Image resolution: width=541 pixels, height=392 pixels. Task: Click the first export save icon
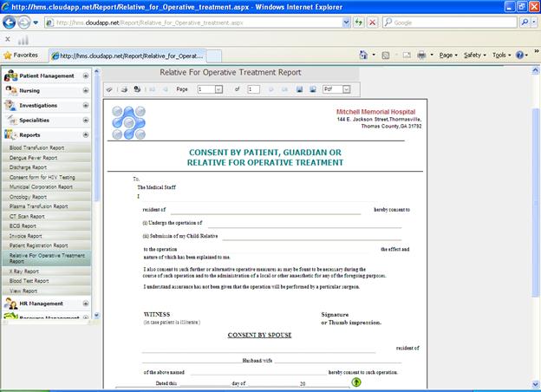click(299, 89)
